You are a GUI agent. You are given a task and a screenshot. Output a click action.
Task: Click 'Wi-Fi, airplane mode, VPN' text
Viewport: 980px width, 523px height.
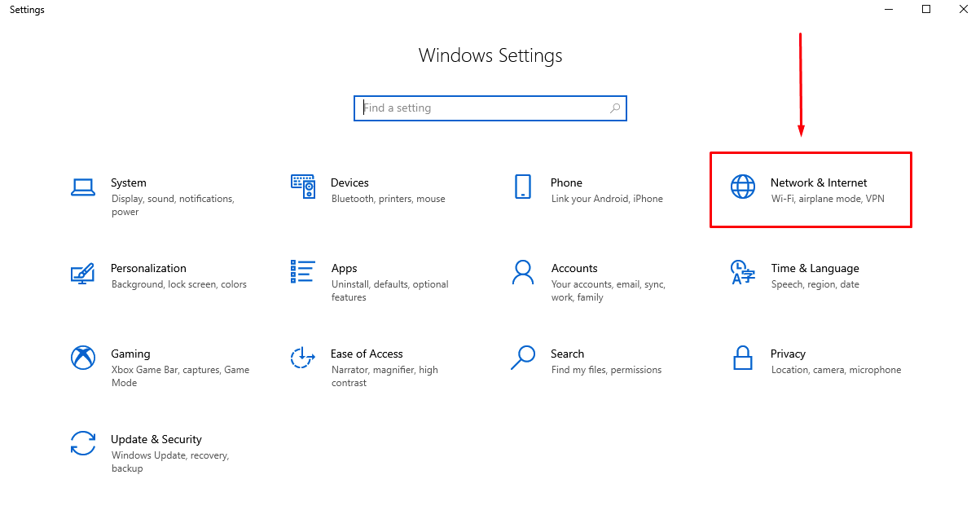(x=828, y=199)
